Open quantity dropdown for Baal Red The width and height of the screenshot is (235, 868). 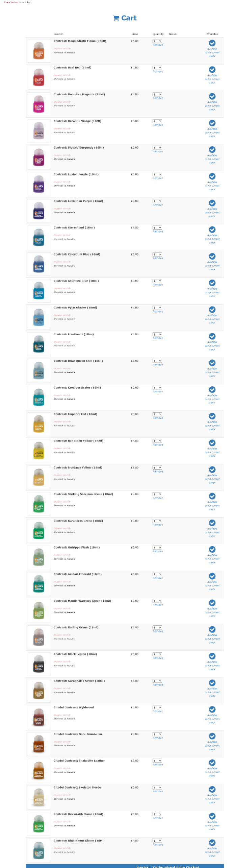pos(157,68)
